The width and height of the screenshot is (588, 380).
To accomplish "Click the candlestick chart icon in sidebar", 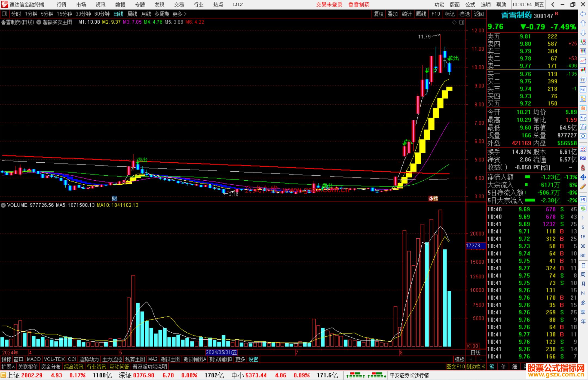I will point(583,70).
